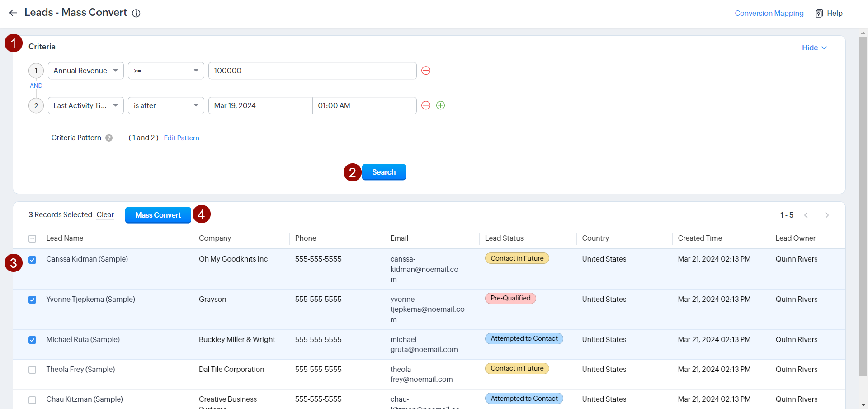Viewport: 868px width, 409px height.
Task: Open the Conversion Mapping link
Action: (769, 13)
